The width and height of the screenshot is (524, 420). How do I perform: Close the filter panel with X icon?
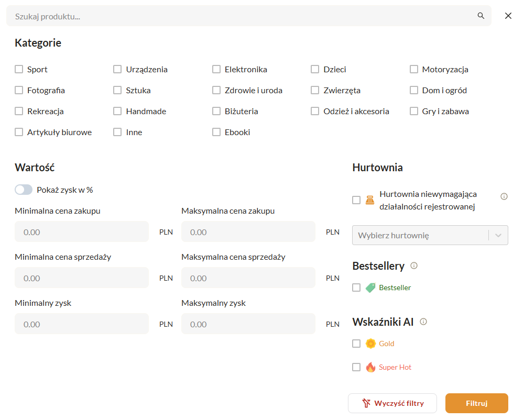[x=508, y=16]
